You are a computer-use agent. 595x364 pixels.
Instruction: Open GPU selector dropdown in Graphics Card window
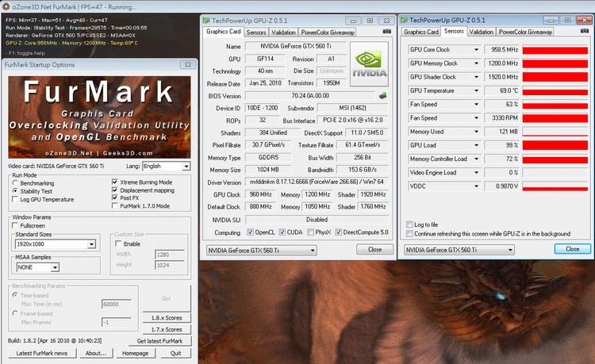pos(262,251)
